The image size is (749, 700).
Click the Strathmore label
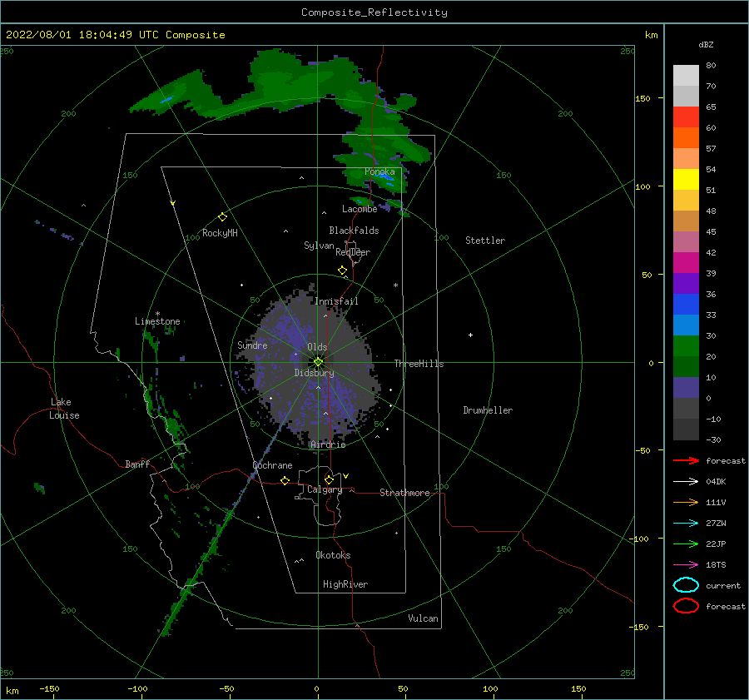(404, 493)
